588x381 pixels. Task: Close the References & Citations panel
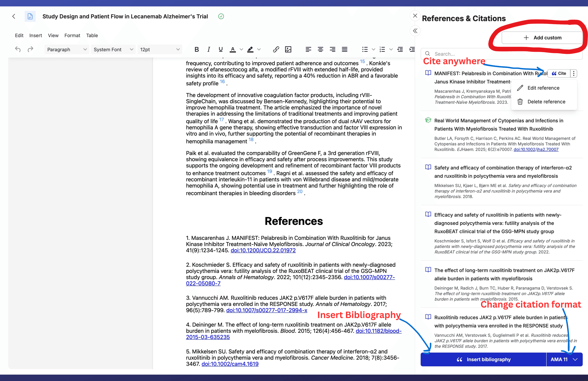click(415, 16)
